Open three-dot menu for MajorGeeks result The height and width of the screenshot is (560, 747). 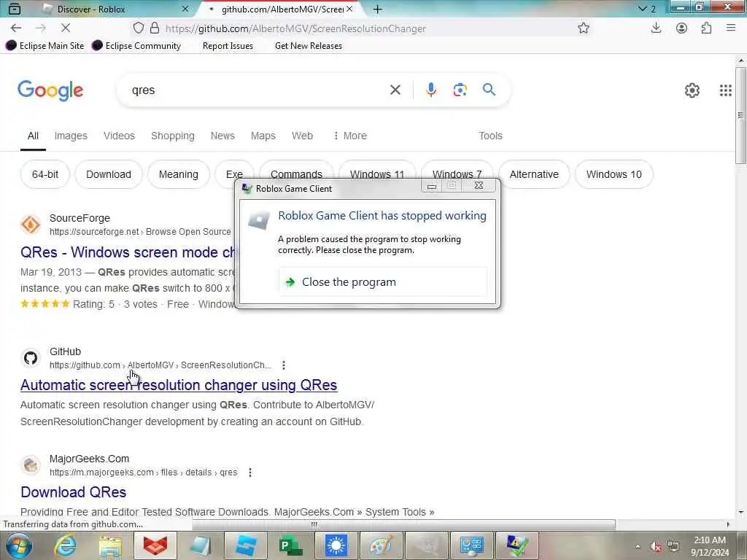click(250, 472)
